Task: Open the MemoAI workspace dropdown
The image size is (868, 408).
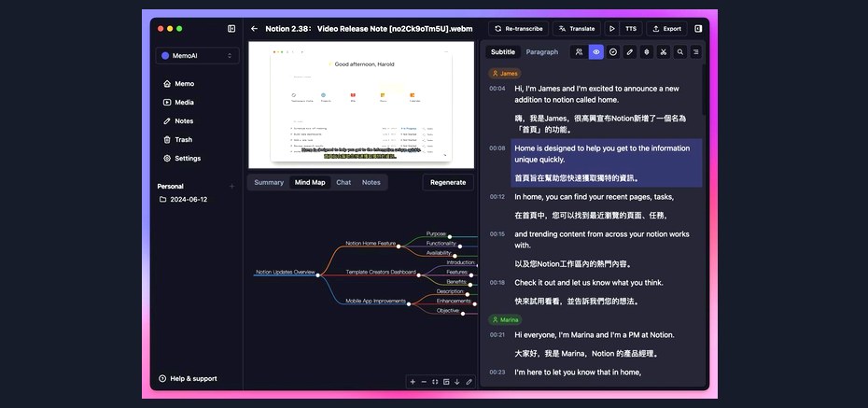Action: tap(197, 56)
